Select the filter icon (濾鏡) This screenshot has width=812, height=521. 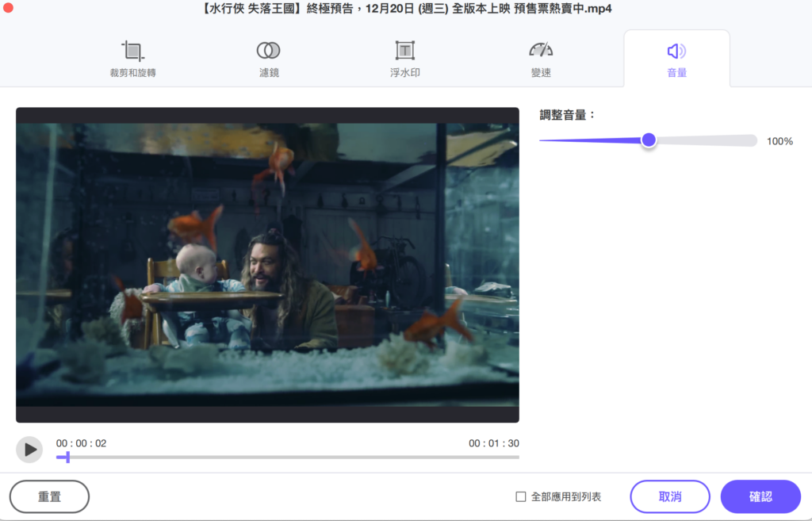coord(268,50)
